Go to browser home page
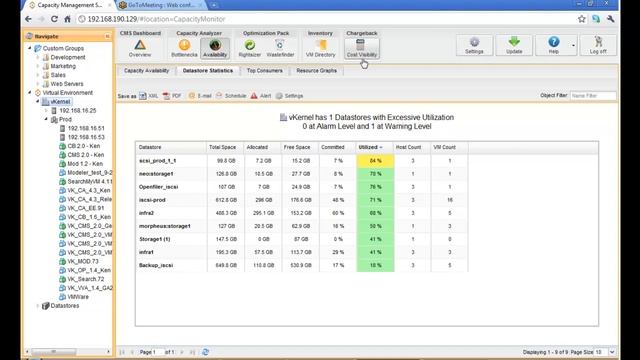 coord(67,19)
